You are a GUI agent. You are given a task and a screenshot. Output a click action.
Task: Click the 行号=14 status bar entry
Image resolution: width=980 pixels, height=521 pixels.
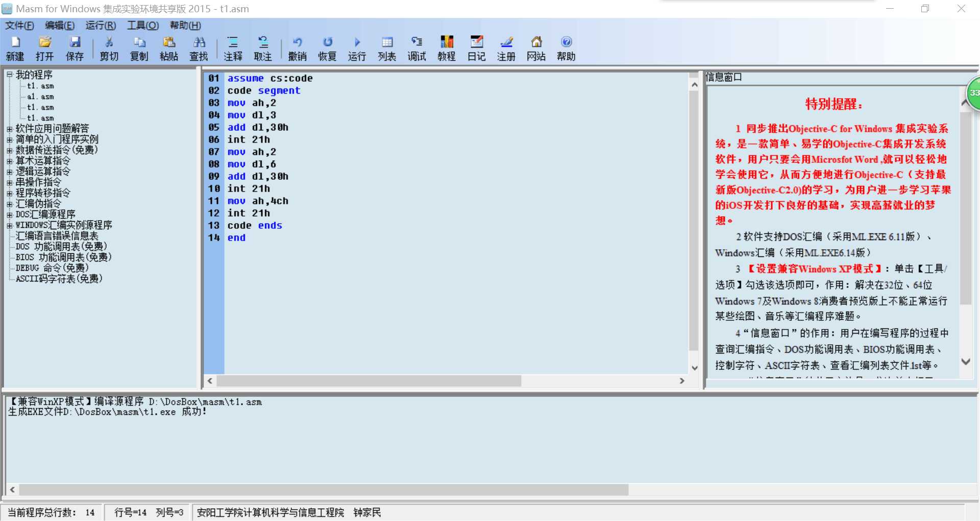[130, 512]
